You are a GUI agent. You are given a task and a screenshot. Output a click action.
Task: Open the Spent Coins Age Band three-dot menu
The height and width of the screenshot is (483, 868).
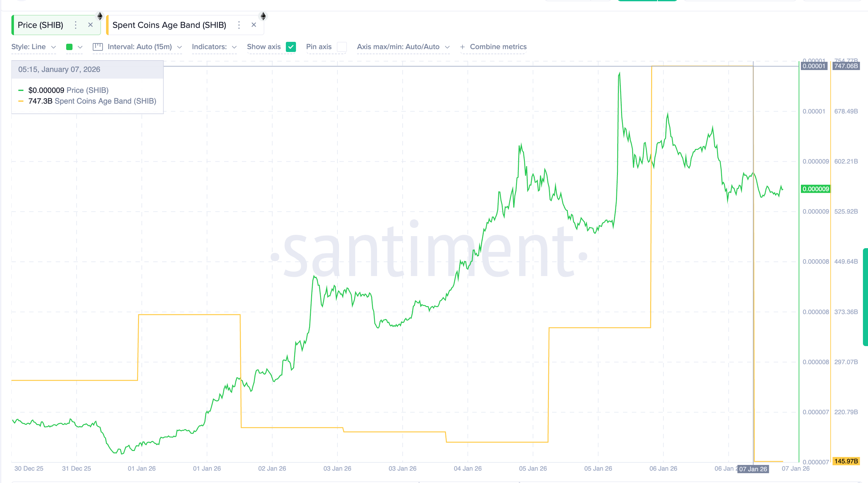point(239,25)
